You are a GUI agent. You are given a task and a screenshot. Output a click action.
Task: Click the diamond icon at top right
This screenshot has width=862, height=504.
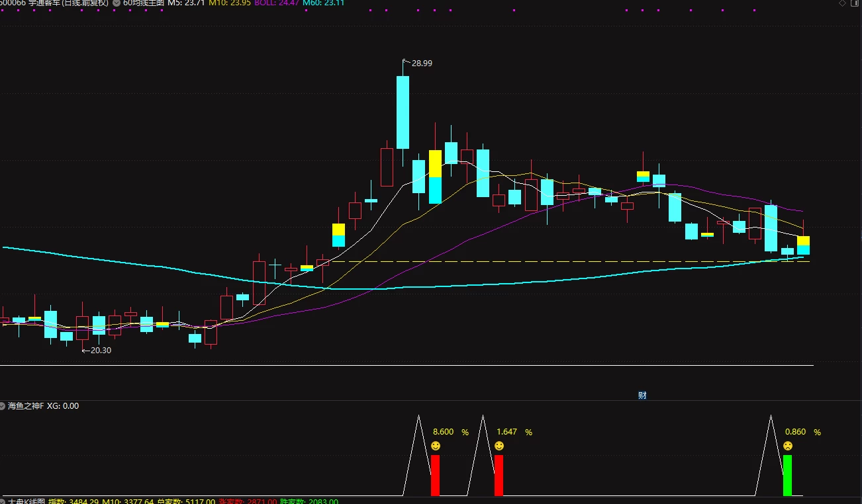coord(842,3)
